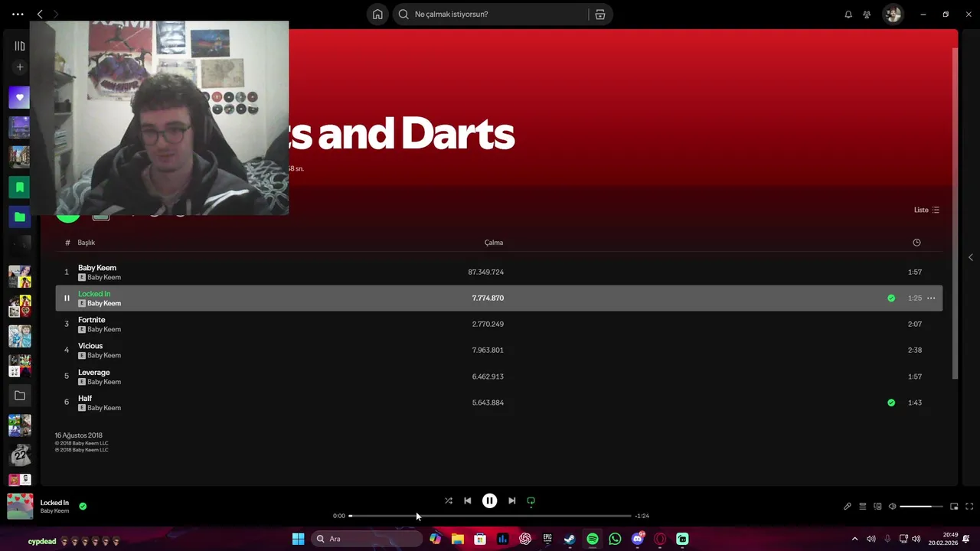
Task: Select track title Vicious
Action: coord(90,346)
